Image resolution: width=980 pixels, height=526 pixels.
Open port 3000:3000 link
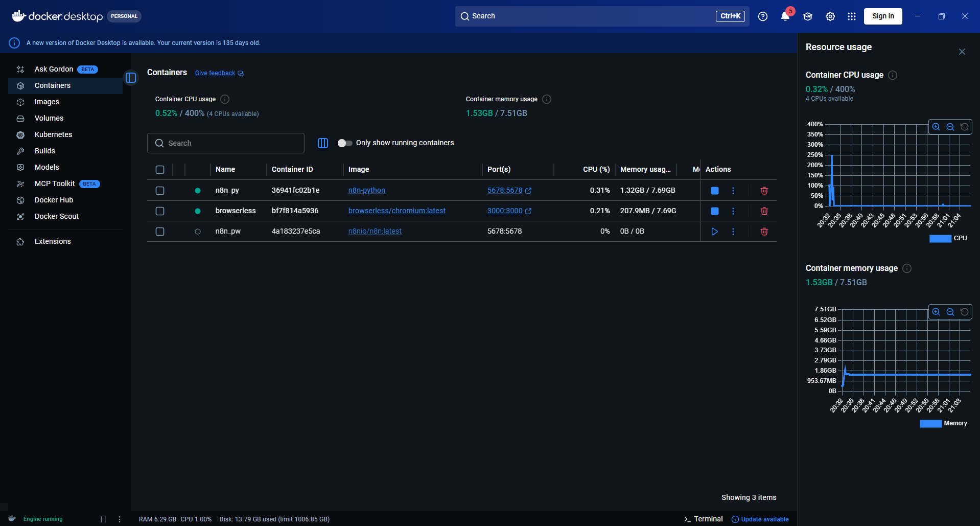tap(509, 211)
